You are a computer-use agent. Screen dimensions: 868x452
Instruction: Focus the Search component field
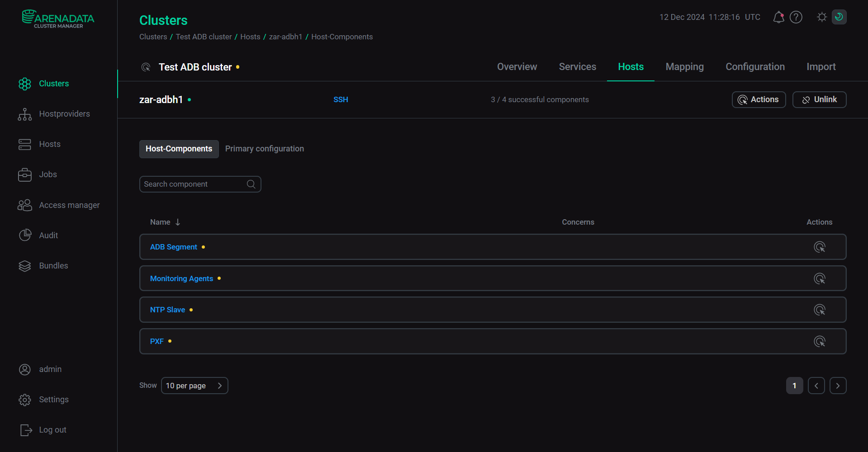click(200, 184)
